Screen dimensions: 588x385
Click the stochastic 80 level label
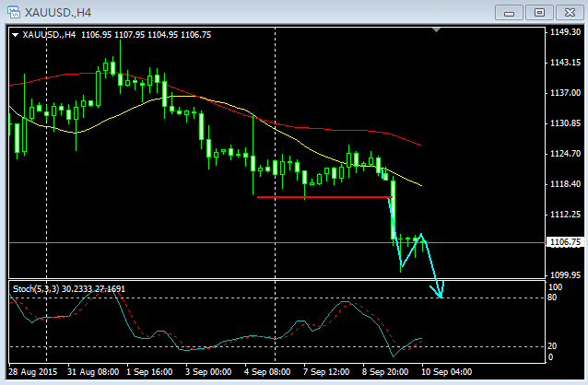552,297
